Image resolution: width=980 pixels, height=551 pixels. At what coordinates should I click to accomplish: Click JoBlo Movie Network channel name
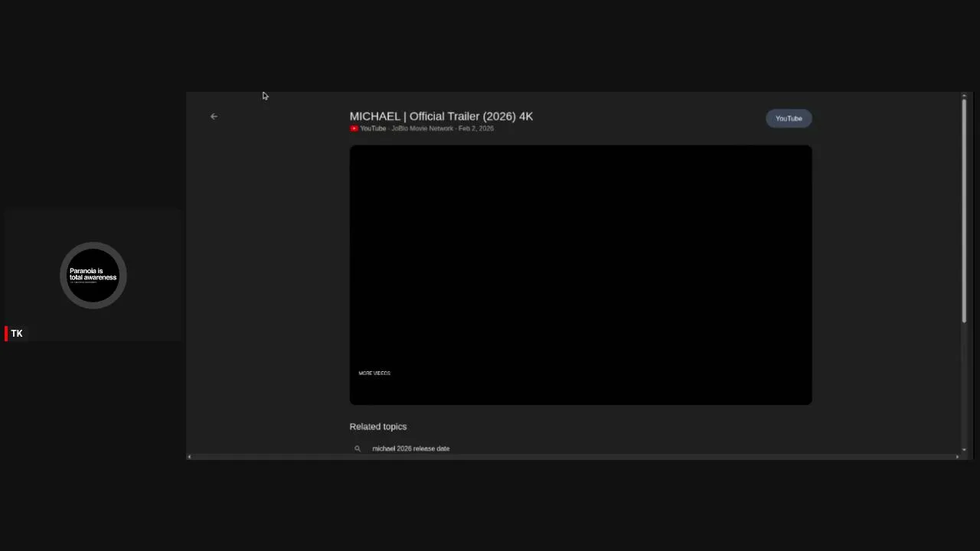coord(422,129)
